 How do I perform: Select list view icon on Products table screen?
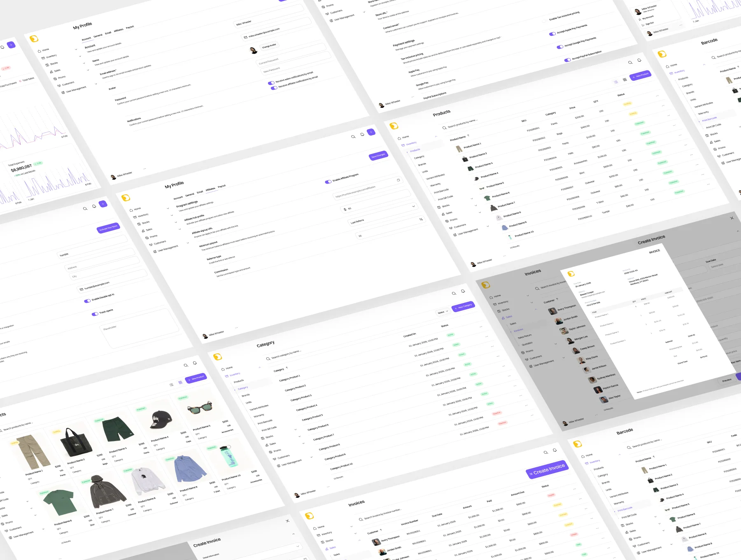[x=616, y=82]
